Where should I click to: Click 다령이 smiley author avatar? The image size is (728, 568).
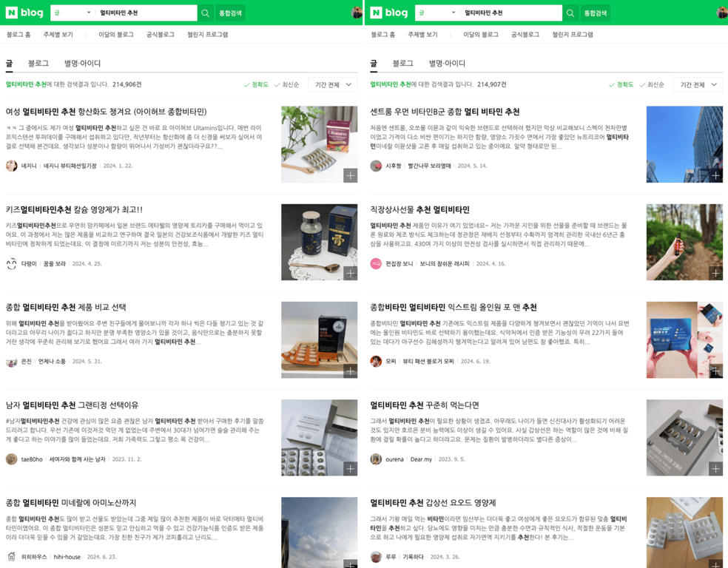pos(12,263)
